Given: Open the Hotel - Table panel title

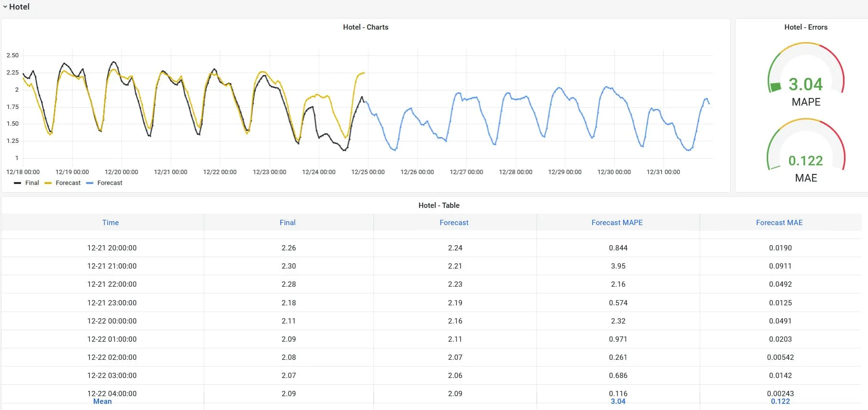Looking at the screenshot, I should coord(439,205).
